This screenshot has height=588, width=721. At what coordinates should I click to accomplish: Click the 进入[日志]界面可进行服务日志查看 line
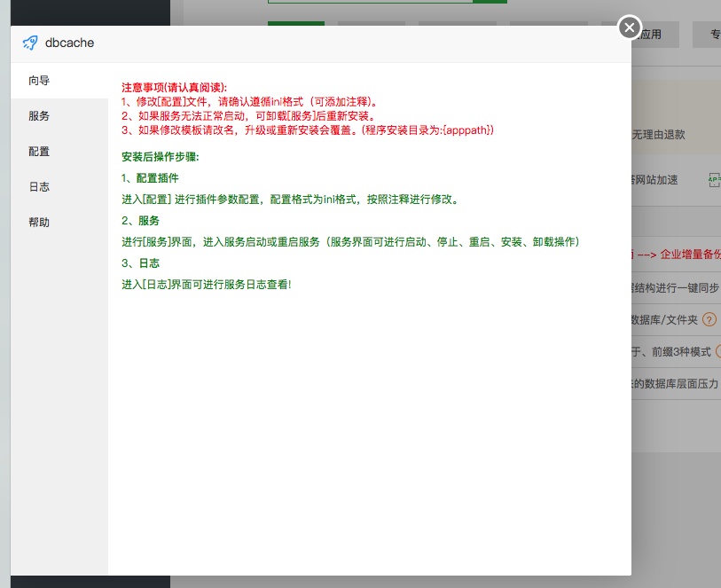pos(207,285)
